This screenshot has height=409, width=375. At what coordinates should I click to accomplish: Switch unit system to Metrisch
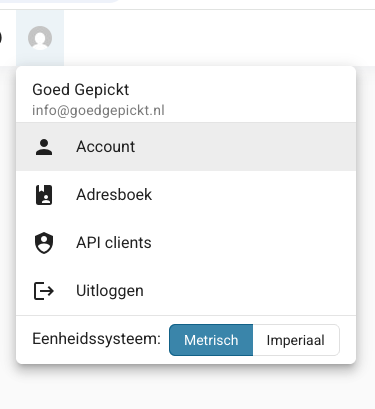click(211, 340)
